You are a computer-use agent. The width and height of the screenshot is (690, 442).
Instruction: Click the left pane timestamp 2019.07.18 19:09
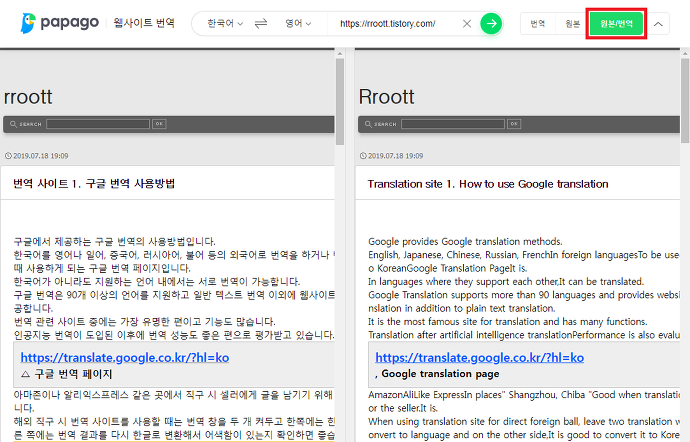tap(40, 156)
